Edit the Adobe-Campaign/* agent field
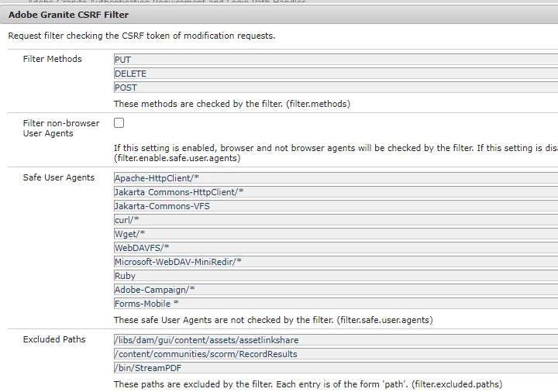This screenshot has width=558, height=392. tap(336, 290)
